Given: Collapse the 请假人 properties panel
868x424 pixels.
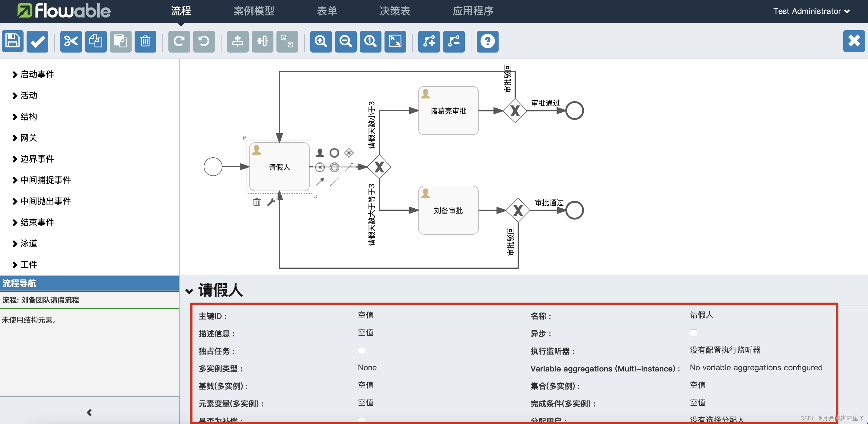Looking at the screenshot, I should [x=189, y=291].
